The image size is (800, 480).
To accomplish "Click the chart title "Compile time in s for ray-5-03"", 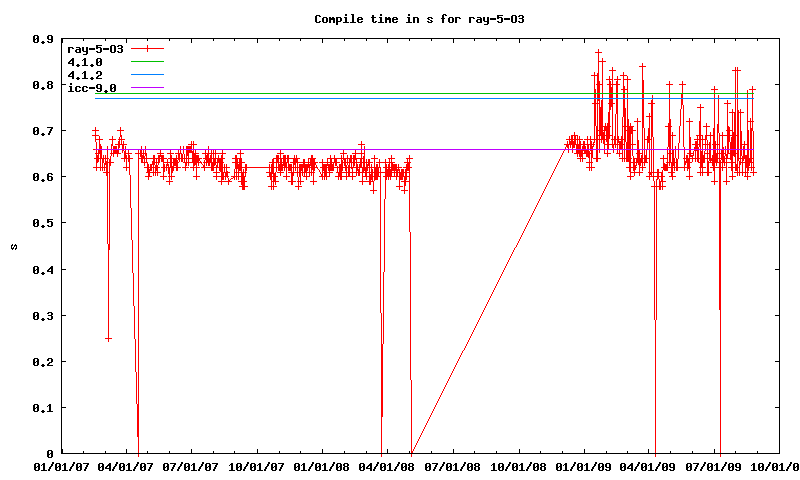I will tap(419, 19).
